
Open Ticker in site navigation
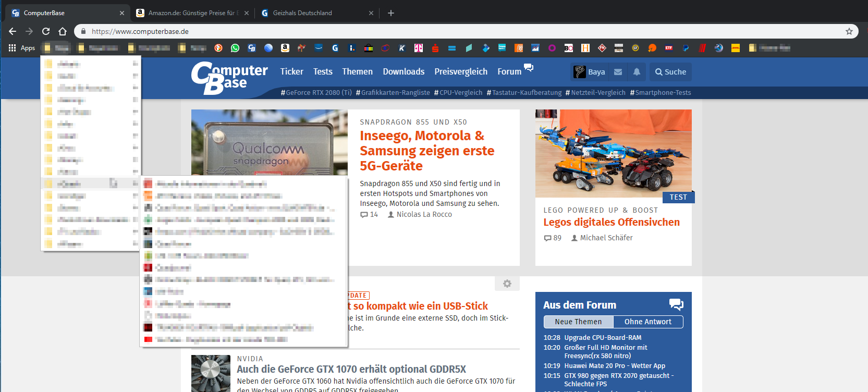click(x=291, y=71)
